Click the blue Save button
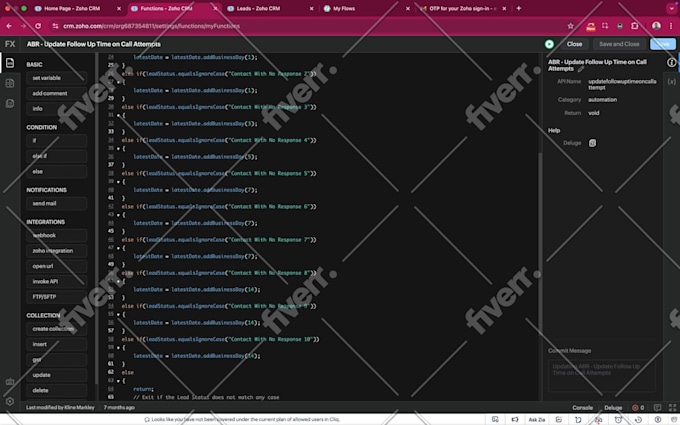Viewport: 680px width, 425px height. coord(663,44)
